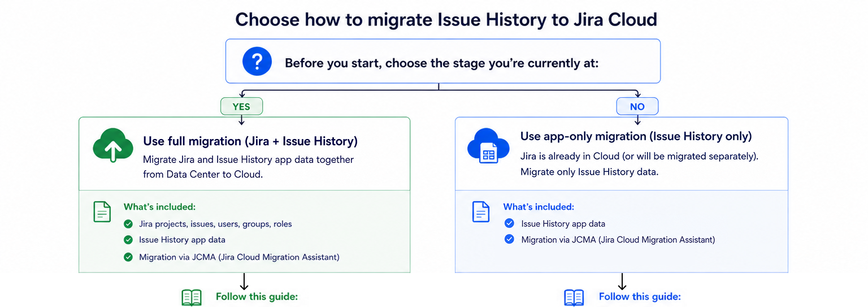Click the green What's included label
Image resolution: width=868 pixels, height=307 pixels.
click(159, 207)
